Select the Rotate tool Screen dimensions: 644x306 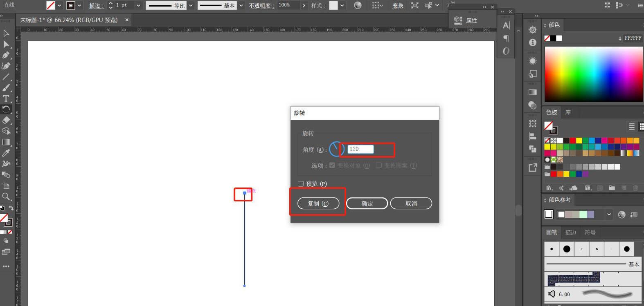point(6,109)
